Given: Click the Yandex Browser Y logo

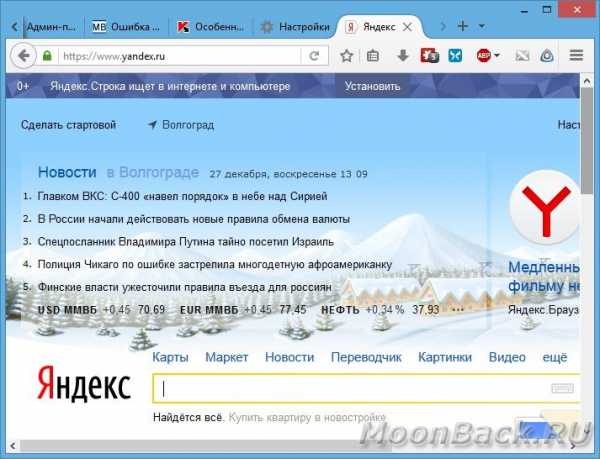Looking at the screenshot, I should (545, 208).
